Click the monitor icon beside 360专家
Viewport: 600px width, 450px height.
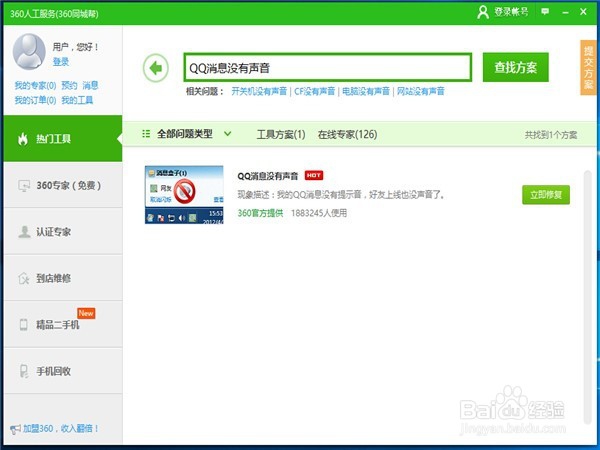(24, 186)
